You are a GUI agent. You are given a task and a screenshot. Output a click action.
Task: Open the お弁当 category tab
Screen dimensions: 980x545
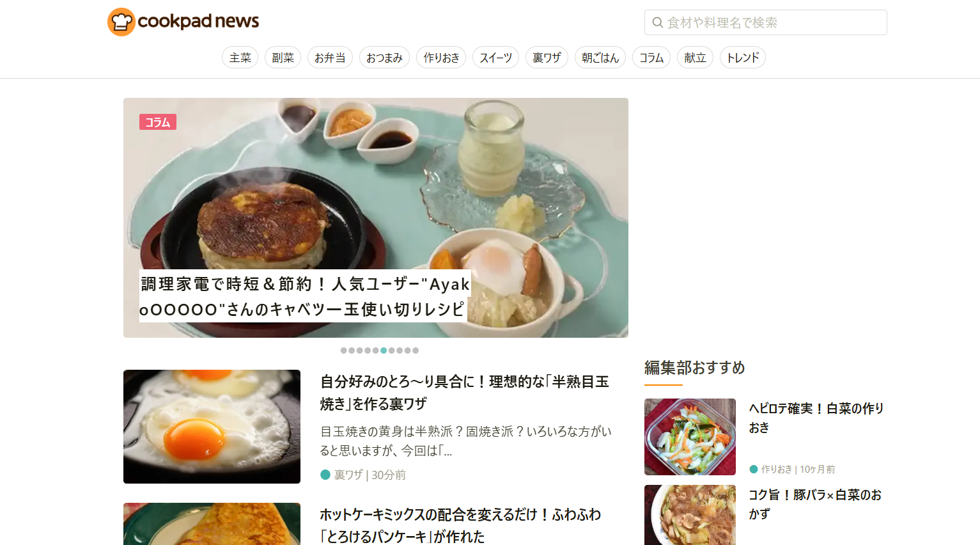tap(330, 58)
